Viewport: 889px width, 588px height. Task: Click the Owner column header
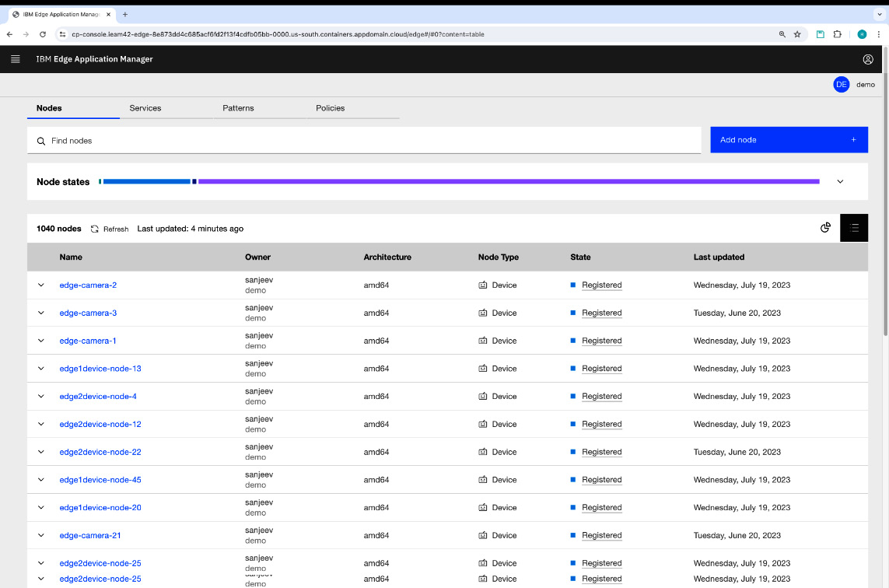click(x=257, y=257)
